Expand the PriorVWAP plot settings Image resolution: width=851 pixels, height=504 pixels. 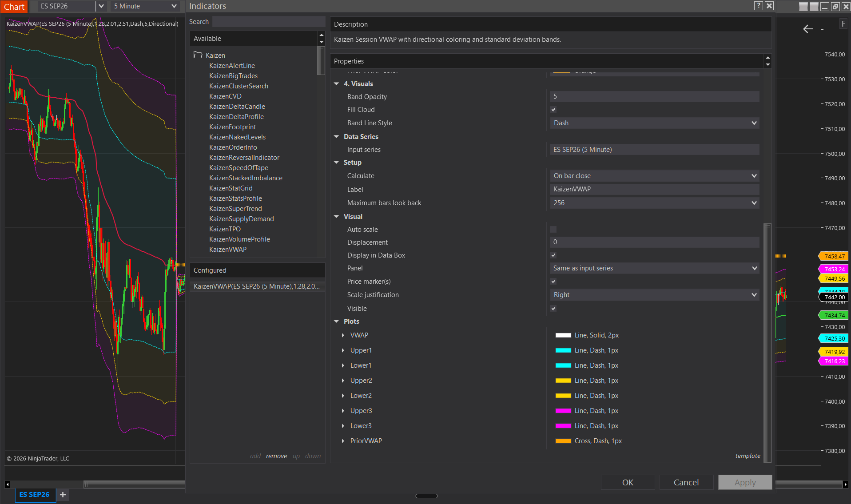tap(343, 441)
